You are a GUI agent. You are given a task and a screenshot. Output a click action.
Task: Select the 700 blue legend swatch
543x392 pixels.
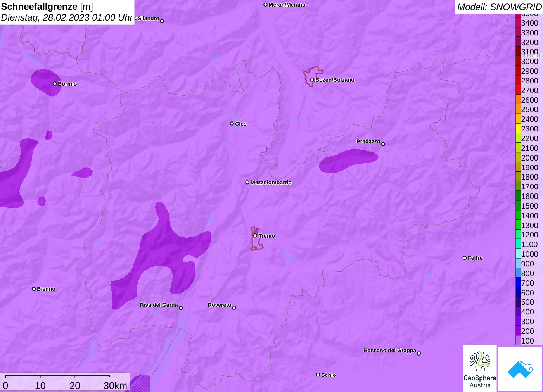click(x=518, y=283)
